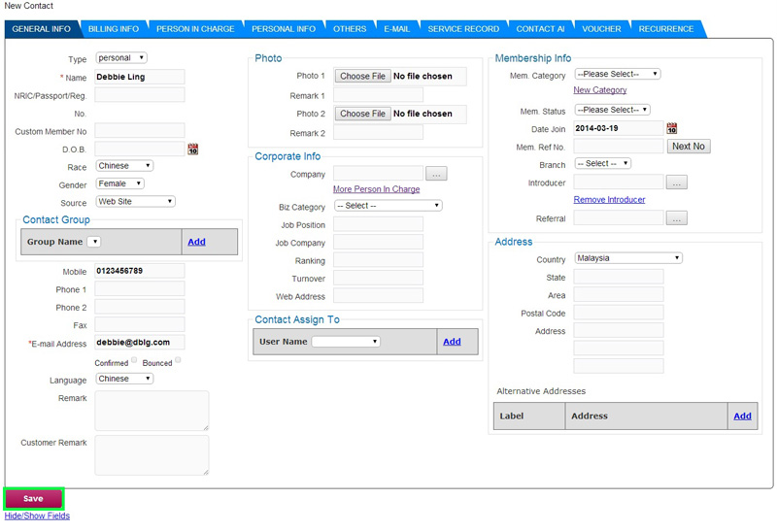Click Choose File for Photo 2

(362, 114)
